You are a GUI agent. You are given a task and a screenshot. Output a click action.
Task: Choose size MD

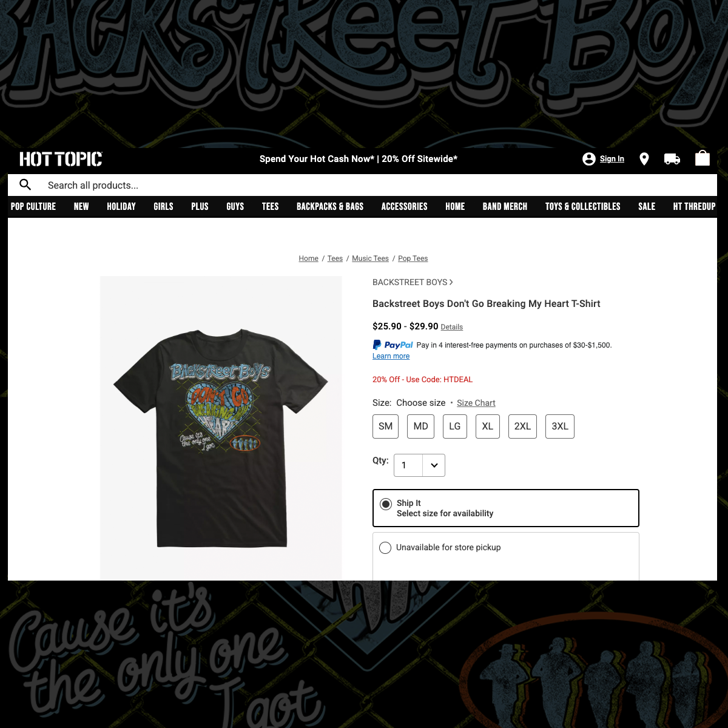420,426
